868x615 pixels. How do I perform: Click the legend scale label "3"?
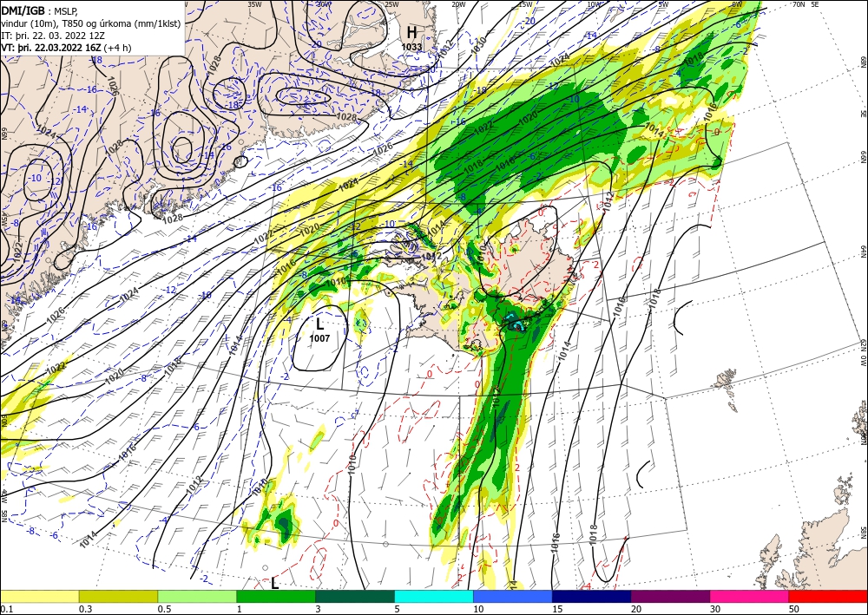[x=319, y=609]
